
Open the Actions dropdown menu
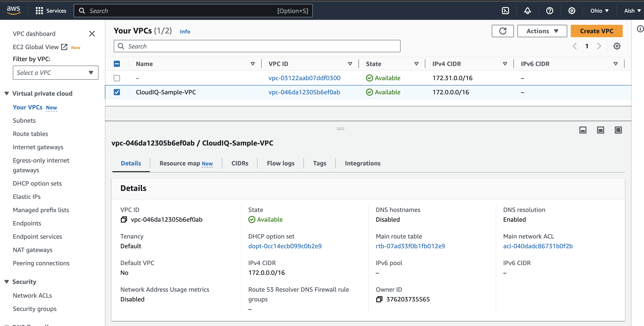point(542,31)
